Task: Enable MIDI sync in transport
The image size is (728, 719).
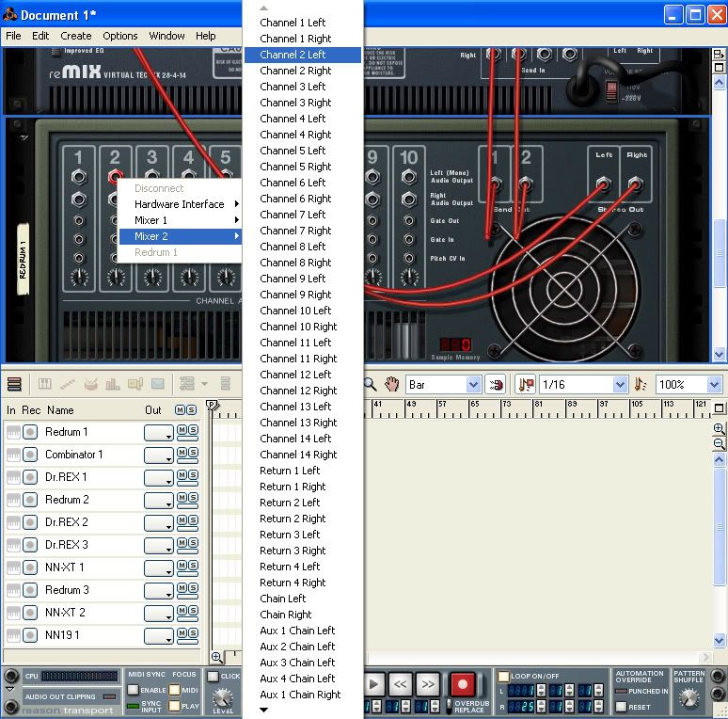Action: [134, 690]
